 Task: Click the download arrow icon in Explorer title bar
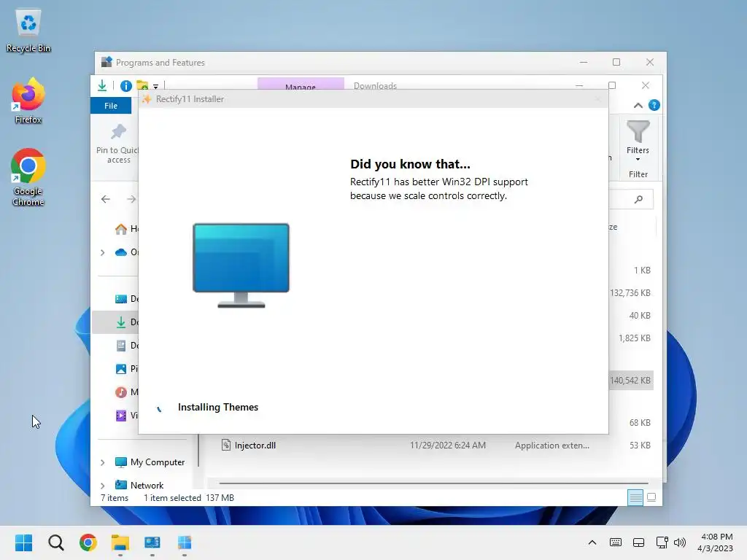(x=102, y=86)
